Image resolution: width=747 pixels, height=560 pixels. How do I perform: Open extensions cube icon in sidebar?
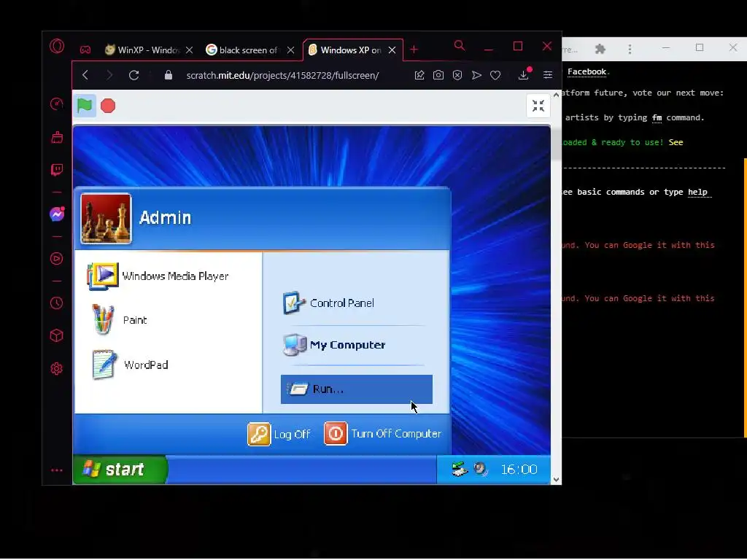[x=57, y=335]
